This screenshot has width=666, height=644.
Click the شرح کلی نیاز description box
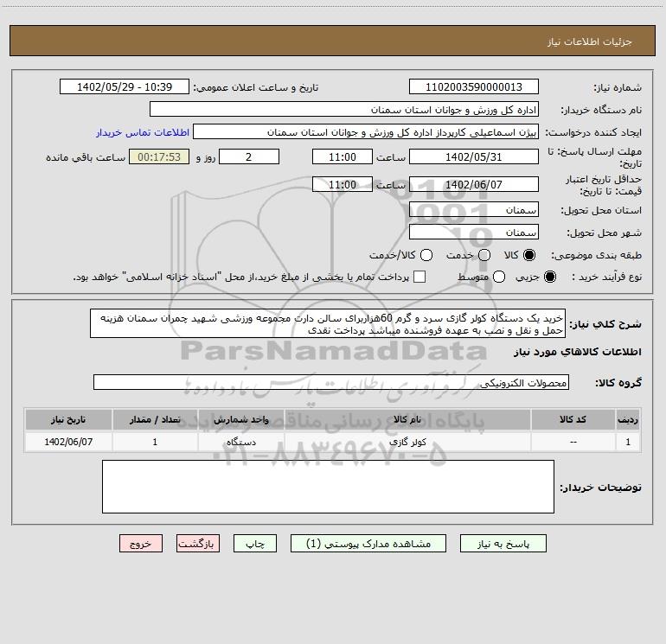[328, 324]
